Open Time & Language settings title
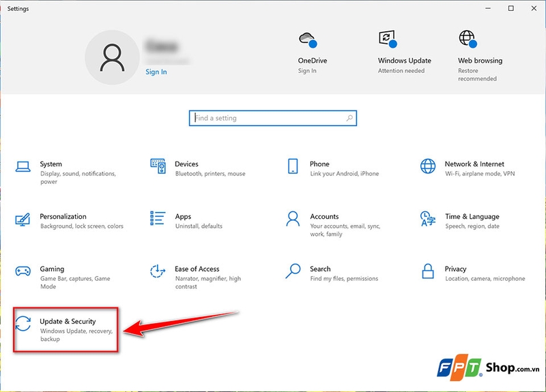The height and width of the screenshot is (392, 546). click(472, 217)
